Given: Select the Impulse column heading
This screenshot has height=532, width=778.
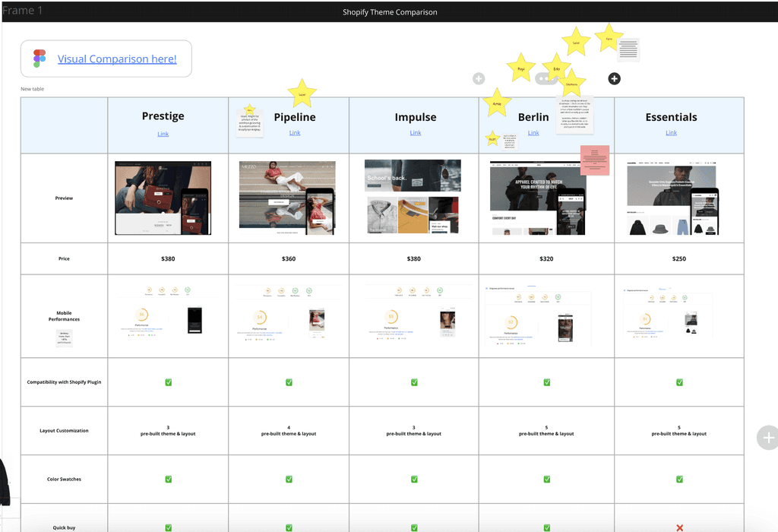Looking at the screenshot, I should (416, 117).
